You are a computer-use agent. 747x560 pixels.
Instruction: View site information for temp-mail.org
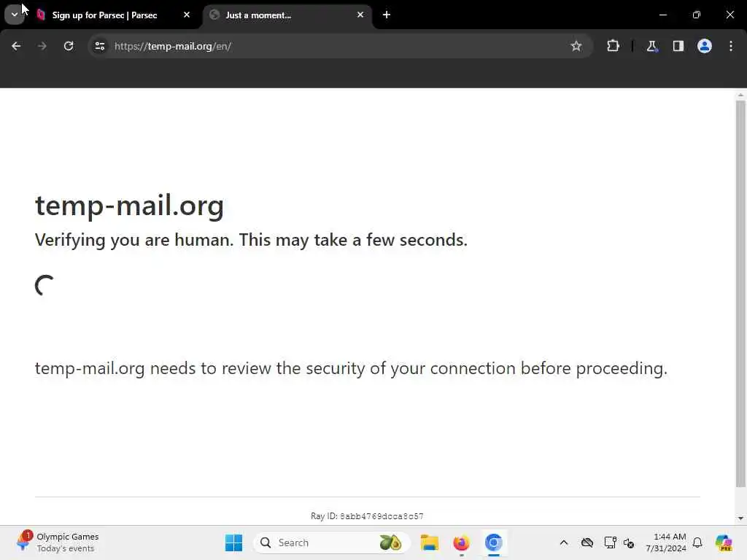[x=99, y=46]
